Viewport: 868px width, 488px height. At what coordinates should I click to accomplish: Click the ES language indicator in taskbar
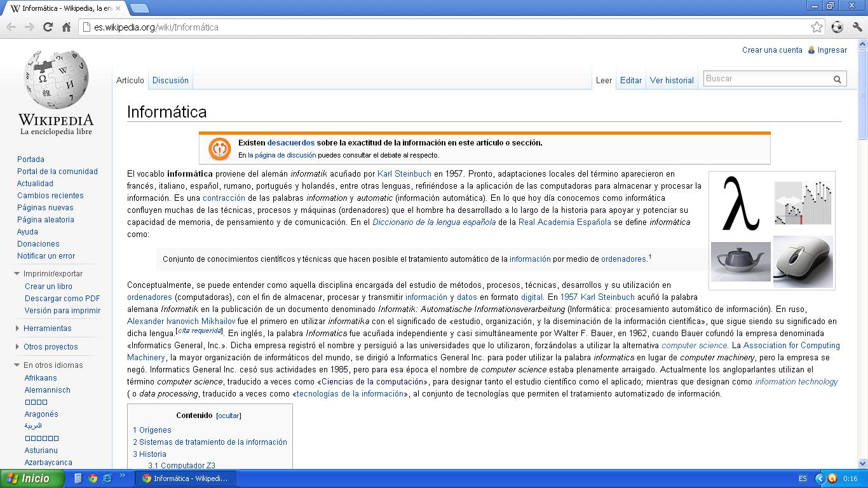[x=803, y=478]
